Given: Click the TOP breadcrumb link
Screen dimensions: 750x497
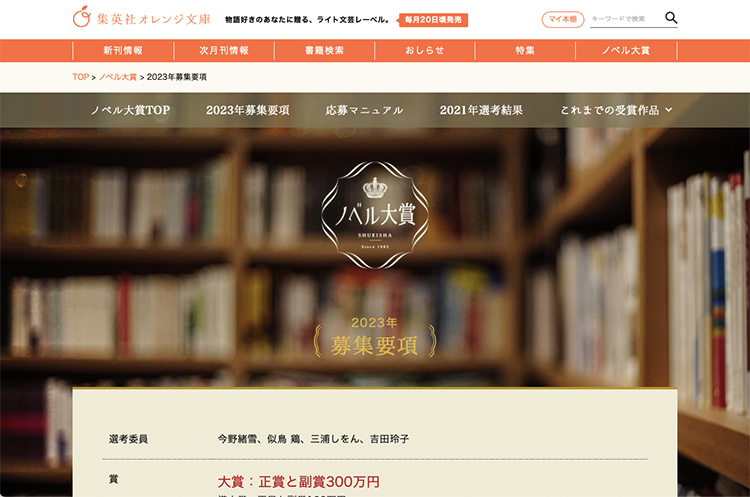Looking at the screenshot, I should coord(81,77).
